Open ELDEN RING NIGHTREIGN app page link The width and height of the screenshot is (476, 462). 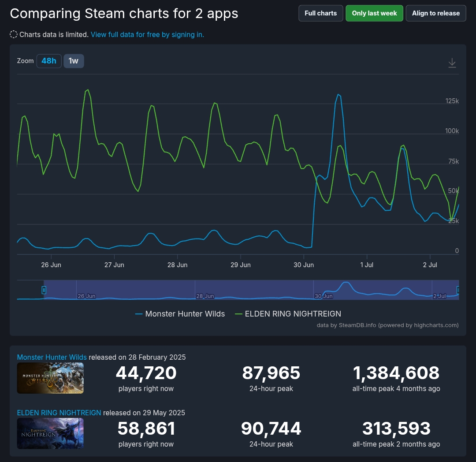tap(59, 413)
